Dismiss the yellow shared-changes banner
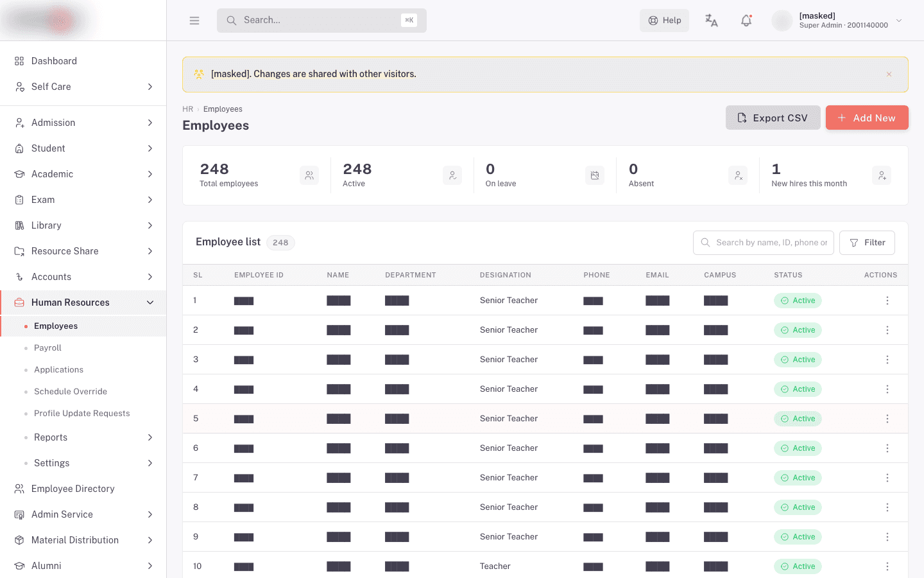The width and height of the screenshot is (924, 578). (x=889, y=74)
